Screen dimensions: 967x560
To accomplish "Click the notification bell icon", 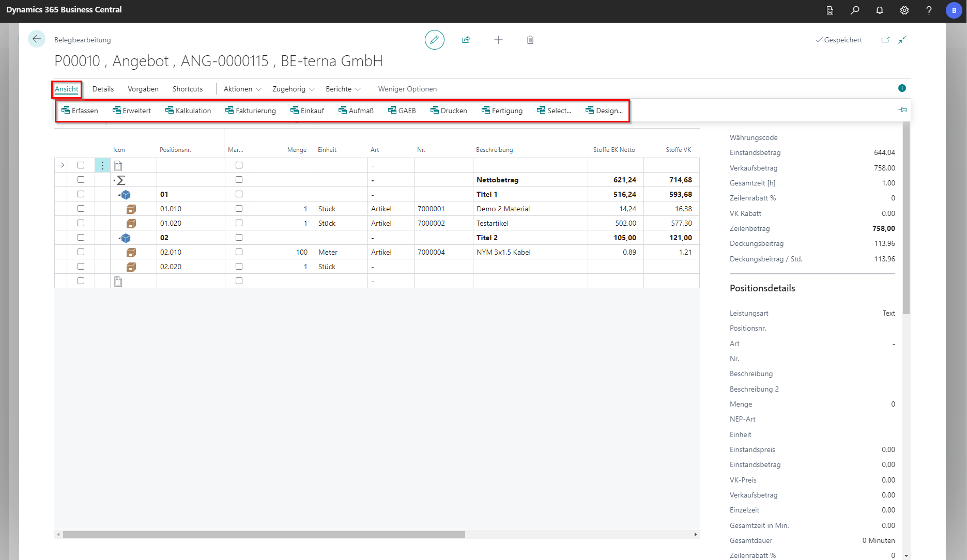I will [879, 10].
